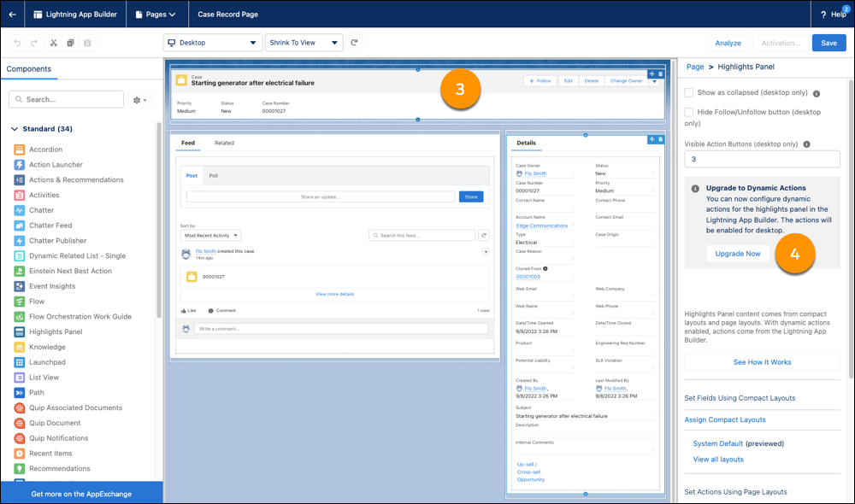Image resolution: width=855 pixels, height=504 pixels.
Task: Select the Chatter component icon
Action: (x=18, y=209)
